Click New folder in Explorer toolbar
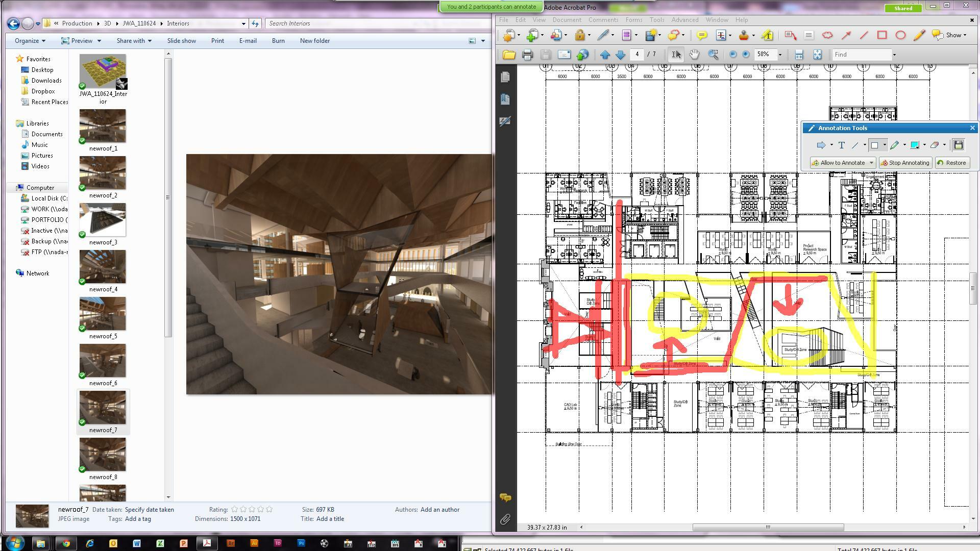 pyautogui.click(x=315, y=41)
